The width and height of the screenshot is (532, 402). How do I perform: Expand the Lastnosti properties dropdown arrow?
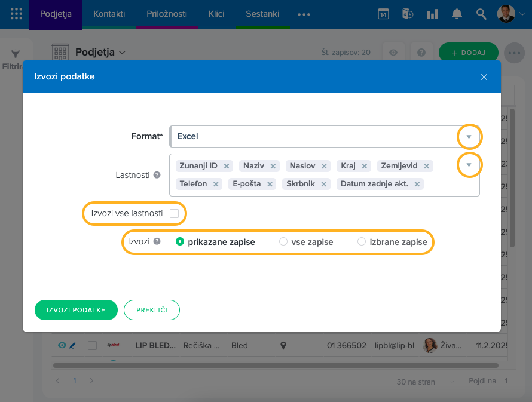469,165
